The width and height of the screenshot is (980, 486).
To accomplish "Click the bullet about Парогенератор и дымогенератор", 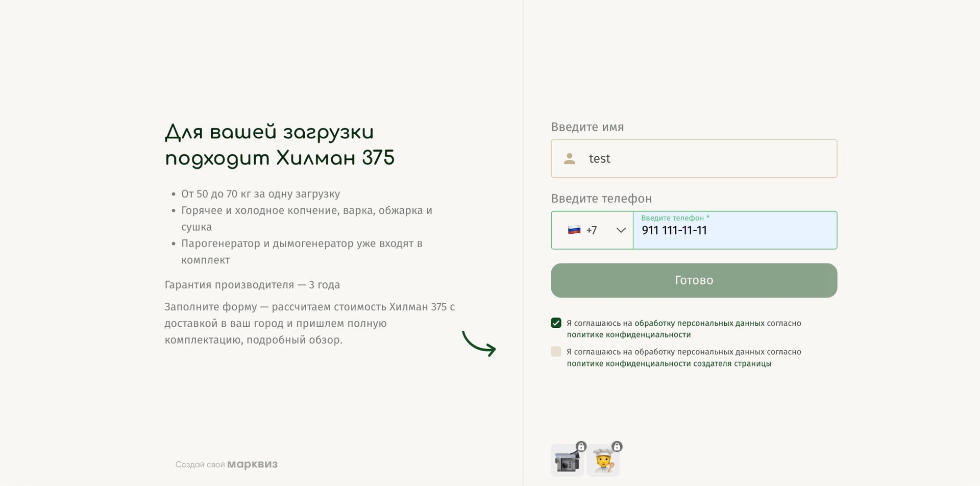I will tap(302, 252).
